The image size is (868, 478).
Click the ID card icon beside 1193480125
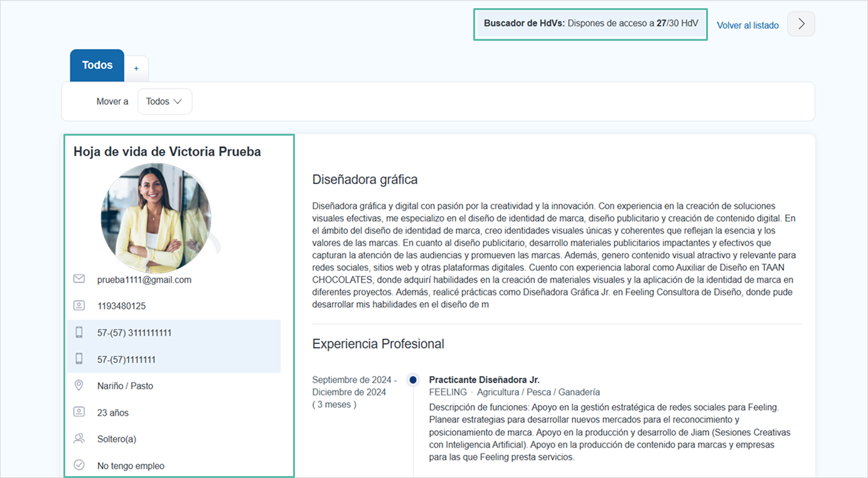pos(79,306)
